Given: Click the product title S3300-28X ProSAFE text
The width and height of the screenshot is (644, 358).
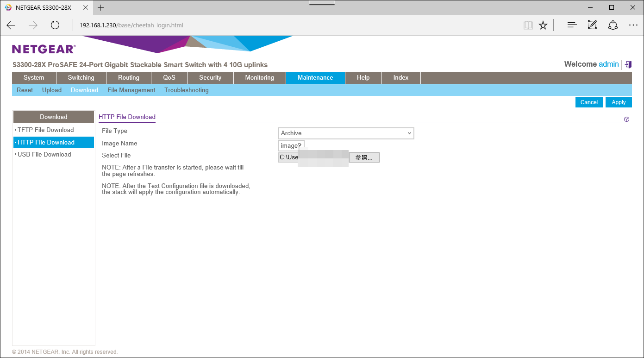Looking at the screenshot, I should (140, 65).
